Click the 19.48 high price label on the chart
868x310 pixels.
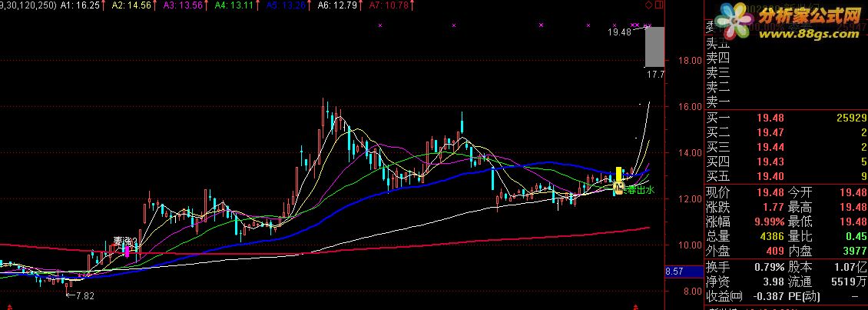click(619, 32)
